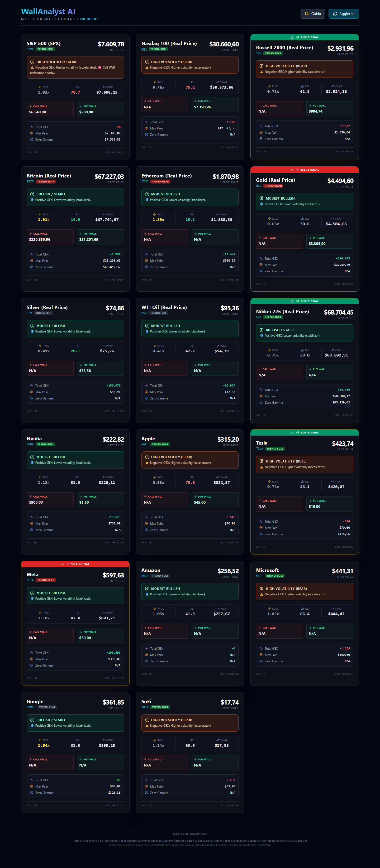Click Max Pain target icon in Microsoft card

[x=261, y=655]
